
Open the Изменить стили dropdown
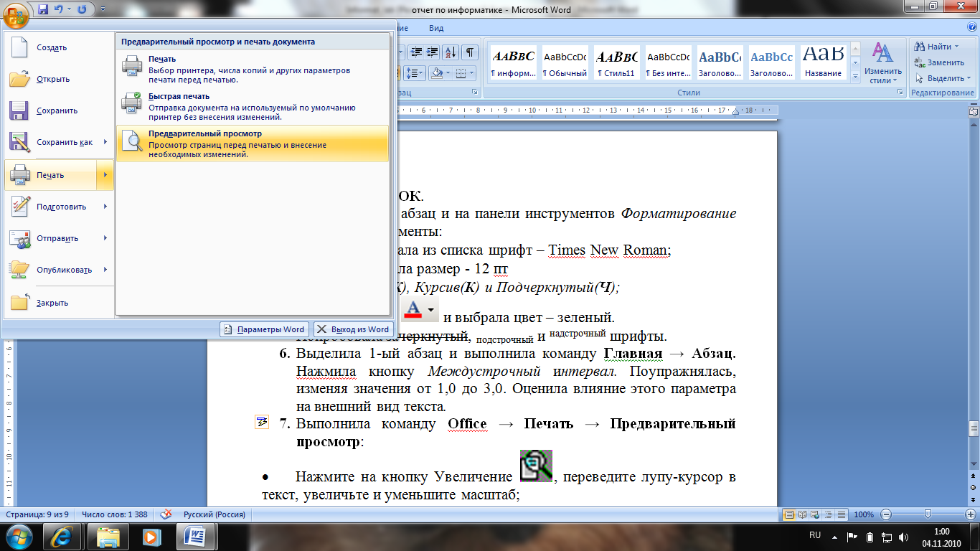click(x=883, y=64)
